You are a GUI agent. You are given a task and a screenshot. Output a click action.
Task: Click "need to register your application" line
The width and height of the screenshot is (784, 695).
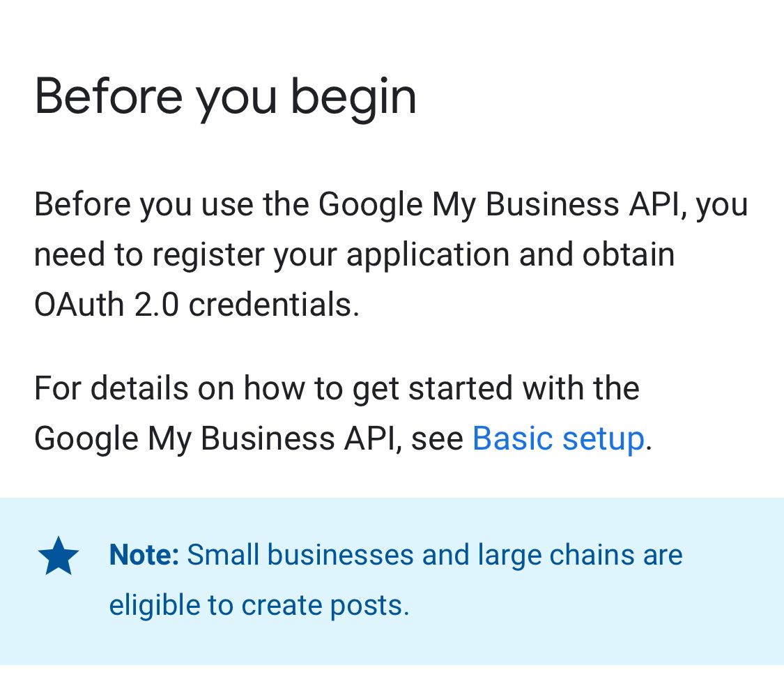(x=273, y=255)
